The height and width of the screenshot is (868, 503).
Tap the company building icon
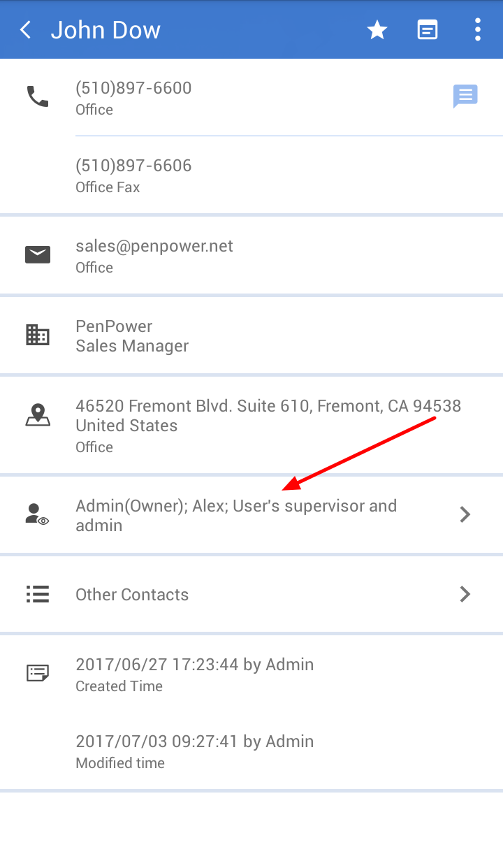pyautogui.click(x=38, y=335)
